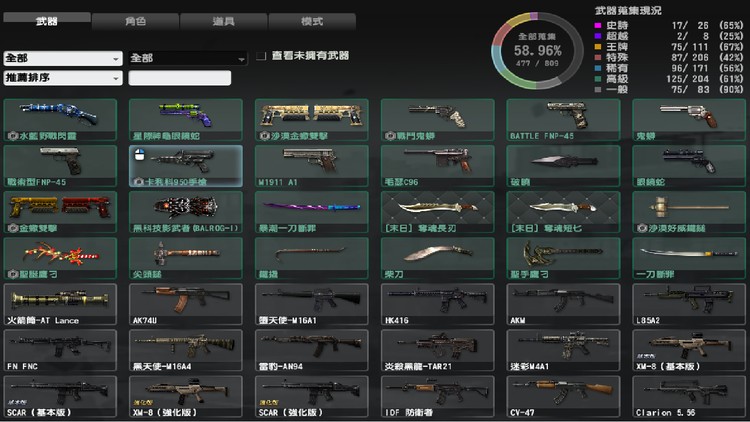Screen dimensions: 750x422
Task: Open the 道具 tab
Action: coord(224,20)
